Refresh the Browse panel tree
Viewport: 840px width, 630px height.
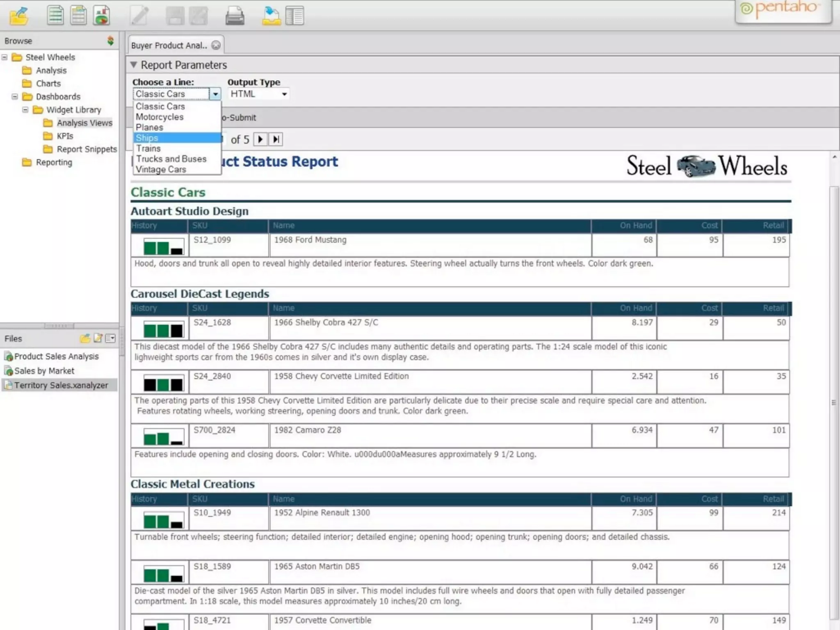[x=110, y=41]
